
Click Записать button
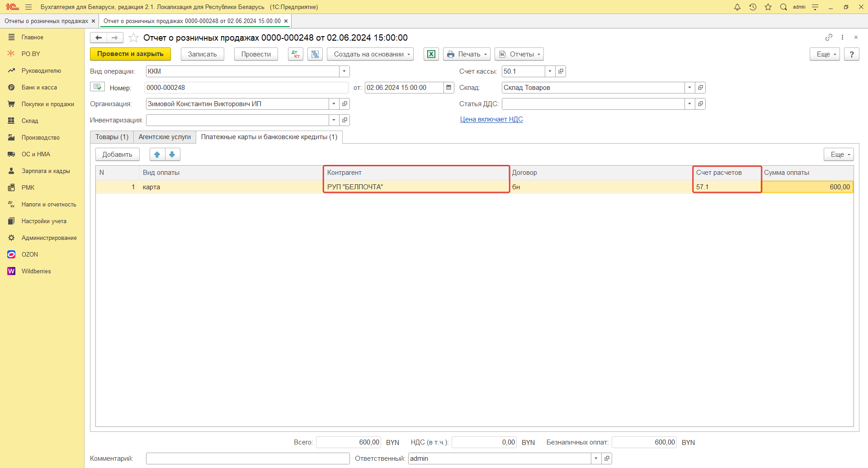coord(203,54)
